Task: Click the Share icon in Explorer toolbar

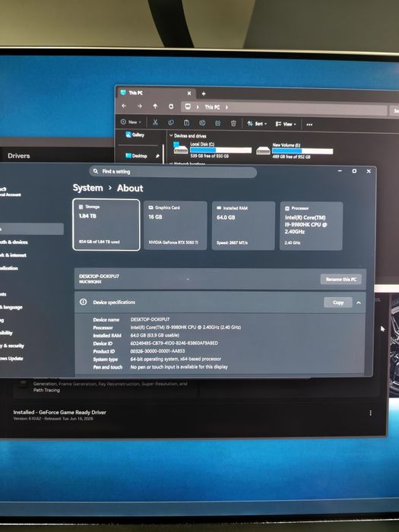Action: point(218,123)
